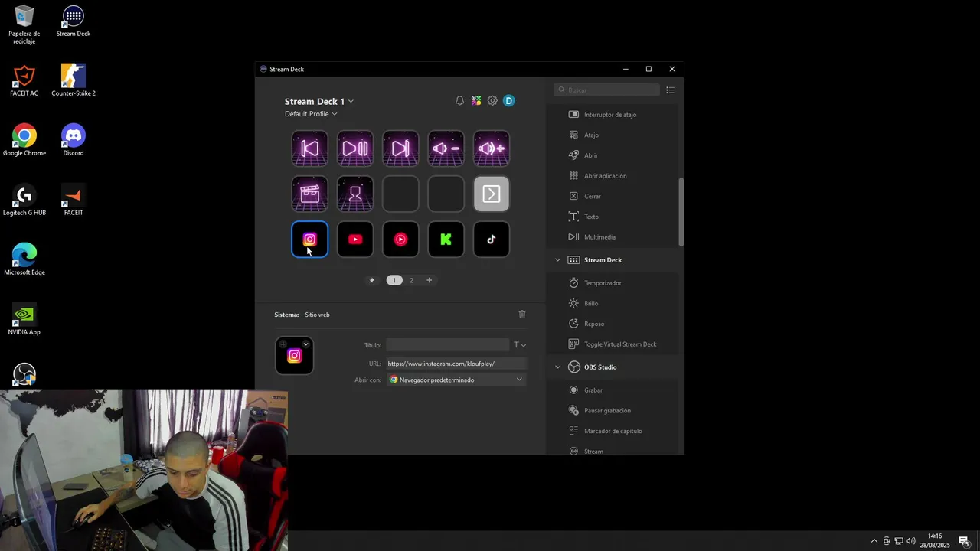Open notifications bell in Stream Deck

459,101
